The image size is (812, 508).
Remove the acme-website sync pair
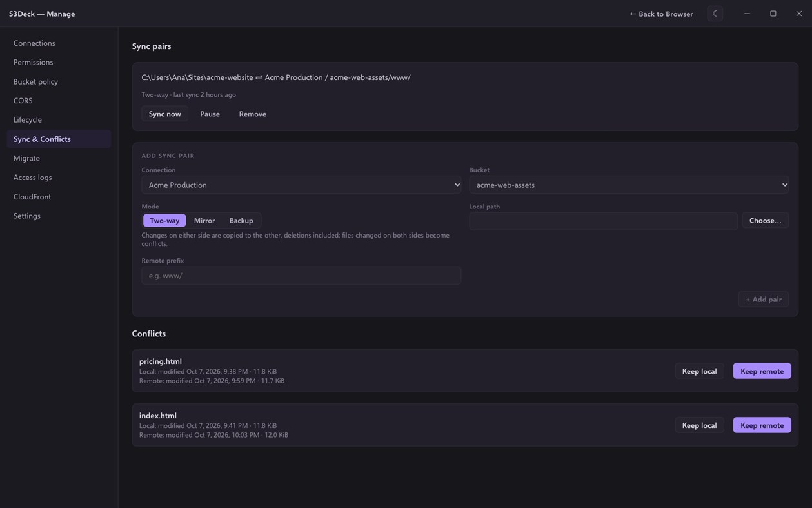(x=253, y=114)
